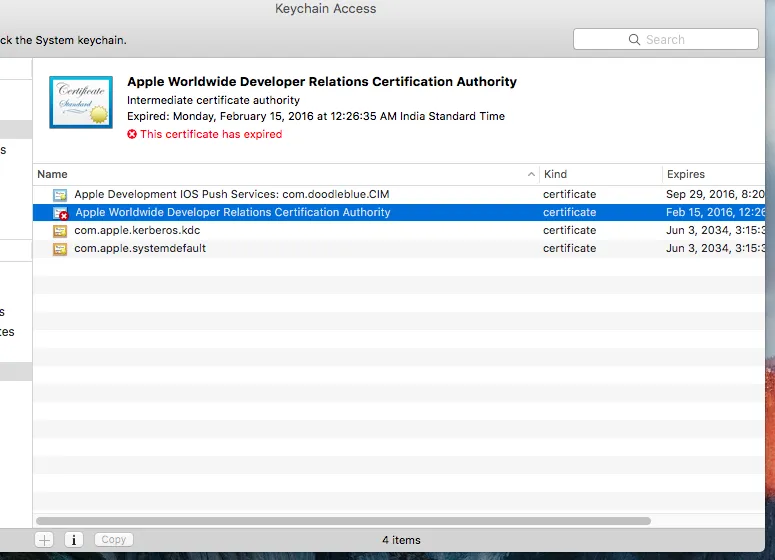
Task: Click the expired certificate icon with red X
Action: pos(60,213)
